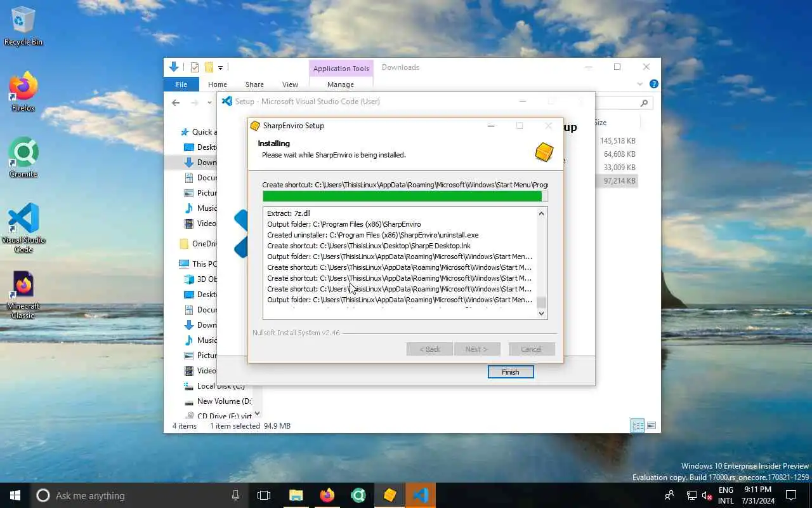The width and height of the screenshot is (812, 508).
Task: Select Music under Quick access
Action: 200,208
